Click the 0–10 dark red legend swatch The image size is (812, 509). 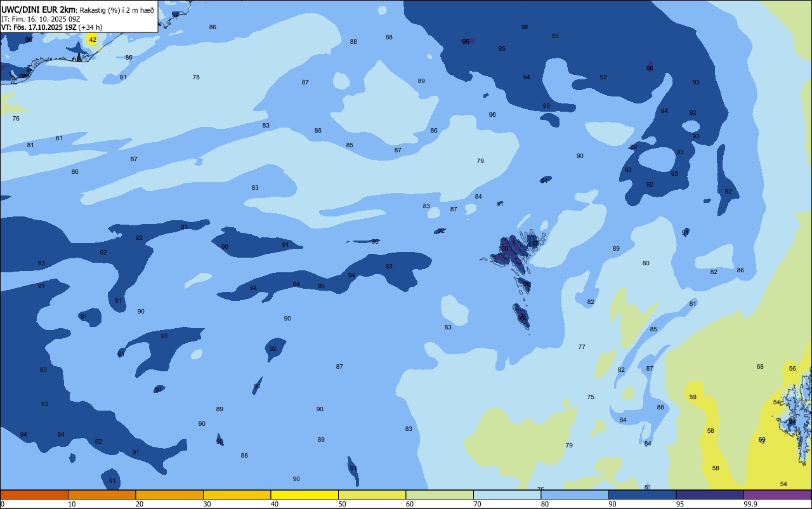34,494
